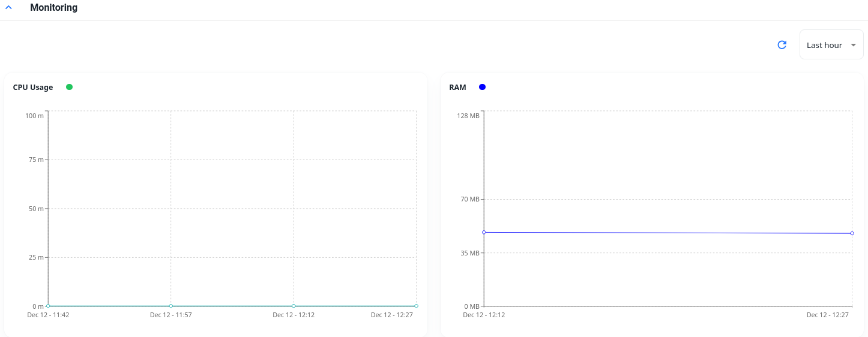Click the RAM chart title
The height and width of the screenshot is (337, 868).
457,87
